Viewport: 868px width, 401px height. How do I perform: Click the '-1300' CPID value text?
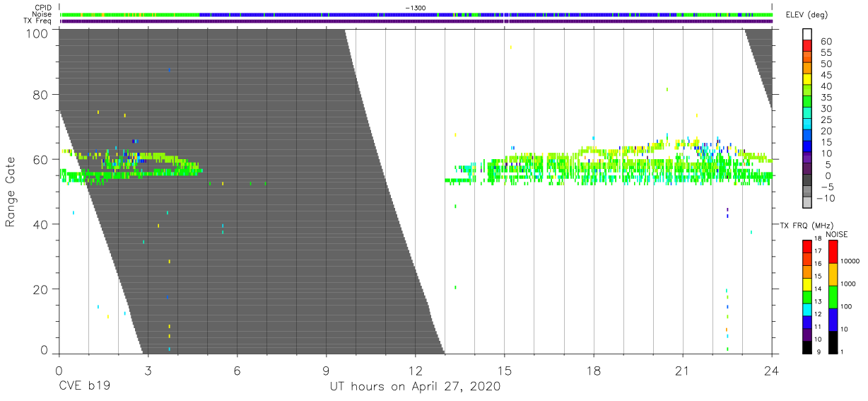pos(415,8)
